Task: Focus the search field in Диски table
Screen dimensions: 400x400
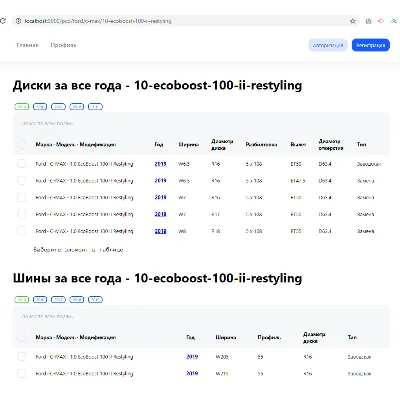Action: tap(201, 123)
